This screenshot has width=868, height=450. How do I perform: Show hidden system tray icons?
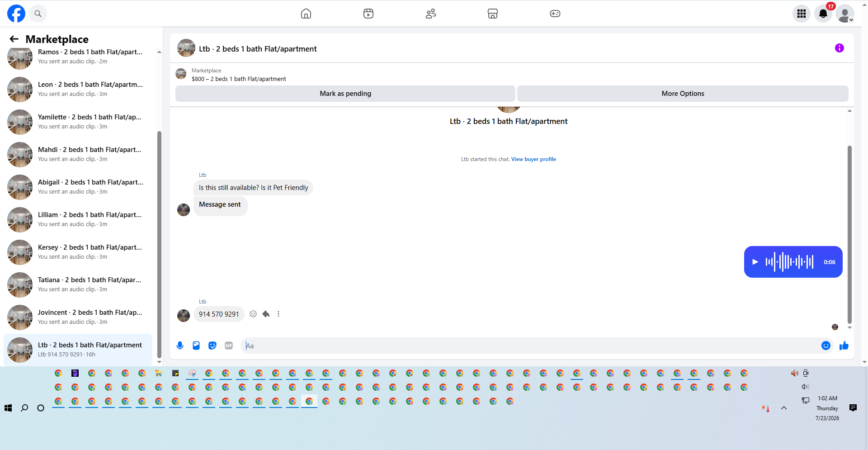click(784, 408)
